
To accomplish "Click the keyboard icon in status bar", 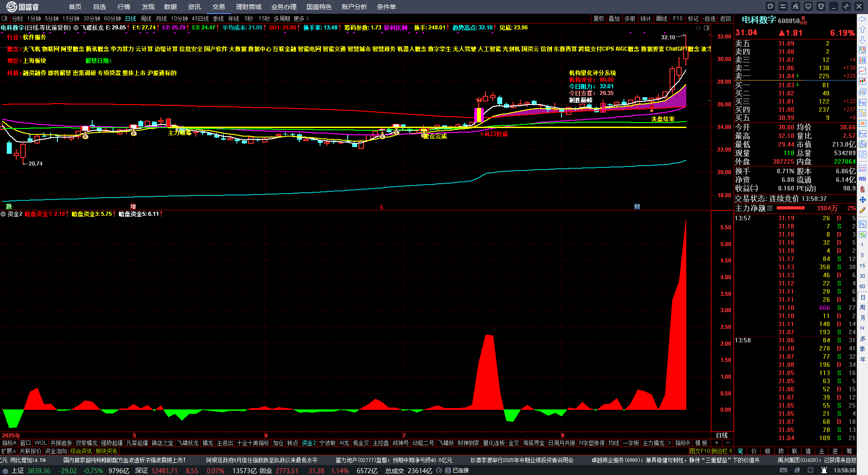I will click(783, 470).
